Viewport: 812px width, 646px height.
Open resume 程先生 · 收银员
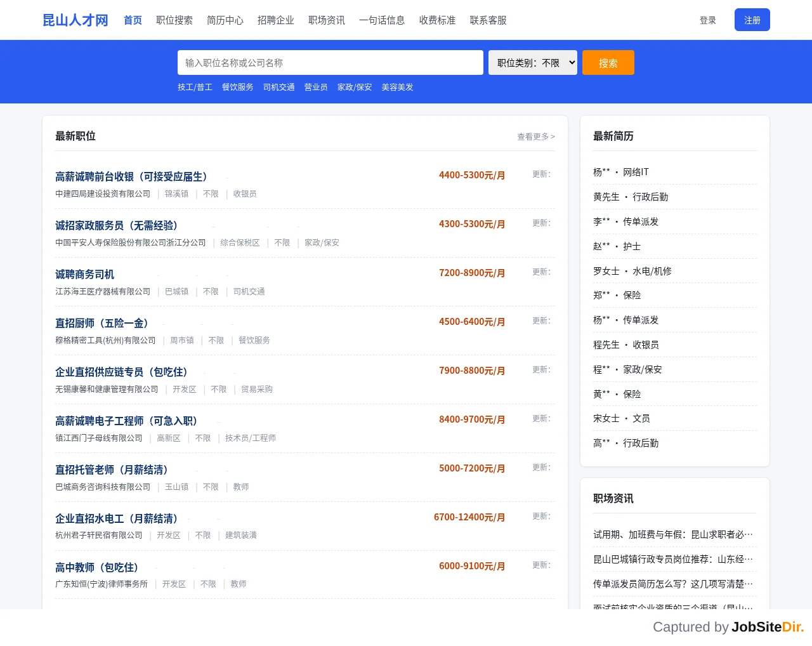point(626,345)
